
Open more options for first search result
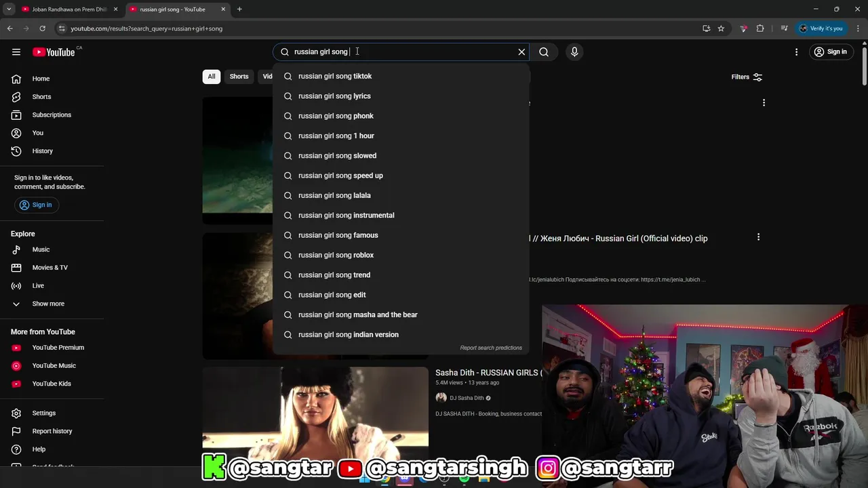(764, 103)
